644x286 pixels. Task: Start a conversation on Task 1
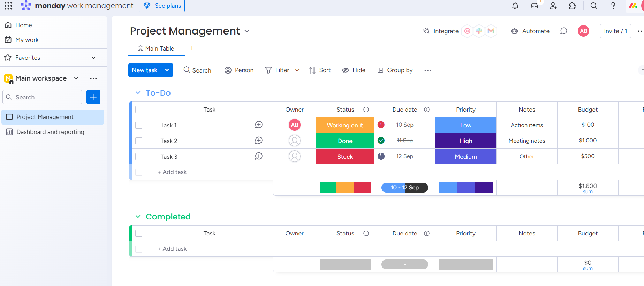coord(259,125)
